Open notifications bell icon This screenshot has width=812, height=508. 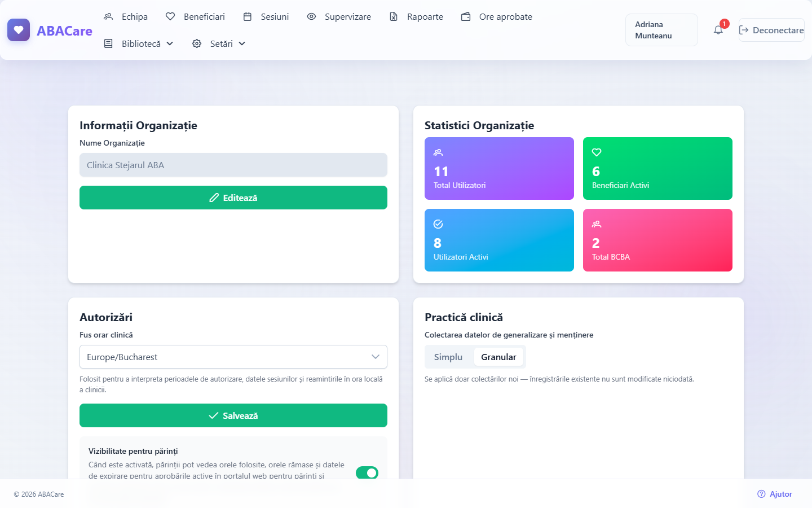tap(718, 30)
